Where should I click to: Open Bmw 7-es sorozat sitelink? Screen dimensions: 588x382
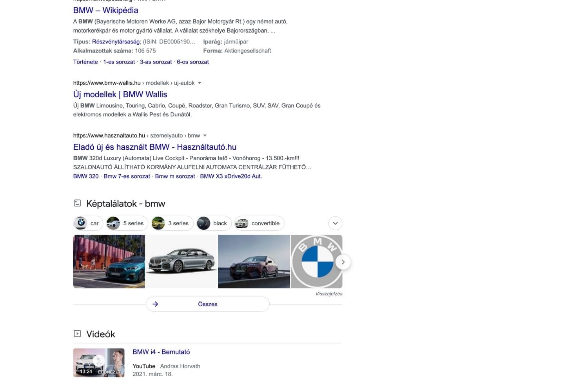pos(127,176)
